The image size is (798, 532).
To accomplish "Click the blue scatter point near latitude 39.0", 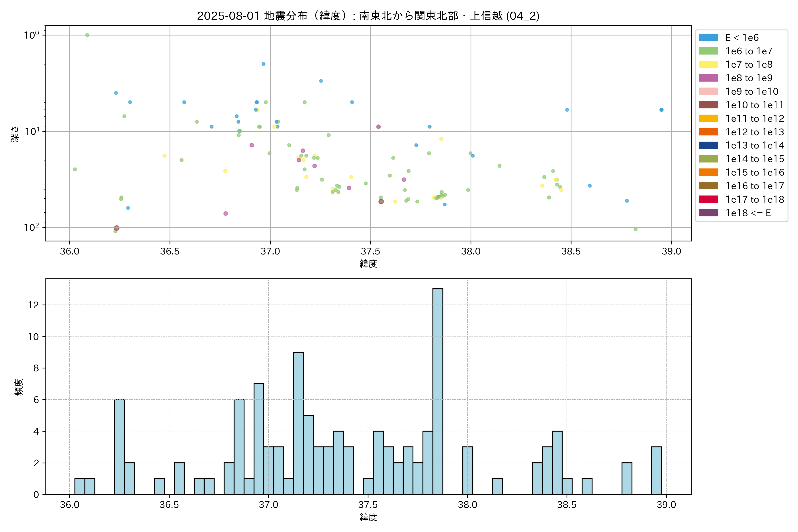I will point(661,110).
